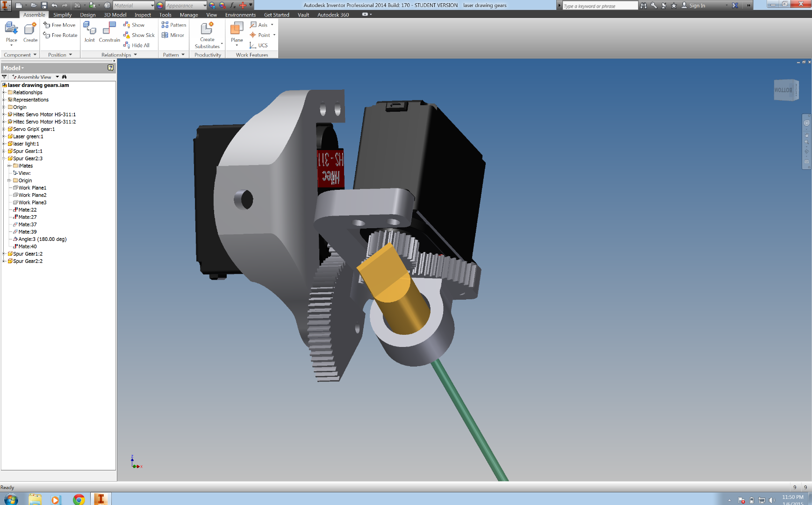Select Angle:3 (180.00 deg) constraint
The height and width of the screenshot is (505, 812).
pos(43,239)
